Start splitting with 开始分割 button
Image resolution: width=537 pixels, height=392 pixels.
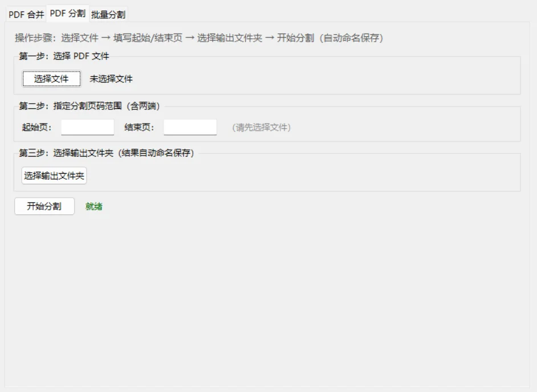(44, 206)
